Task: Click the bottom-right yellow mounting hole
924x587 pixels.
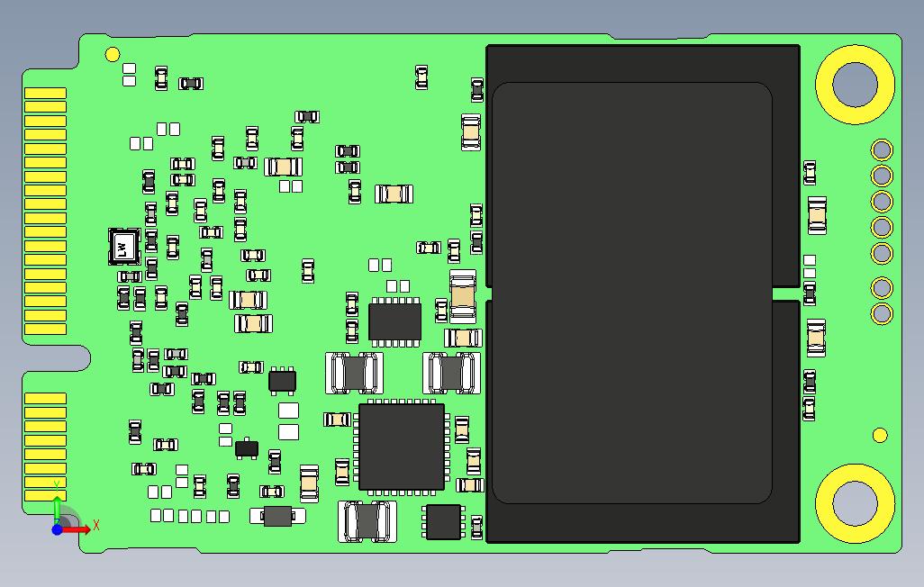Action: coord(855,503)
